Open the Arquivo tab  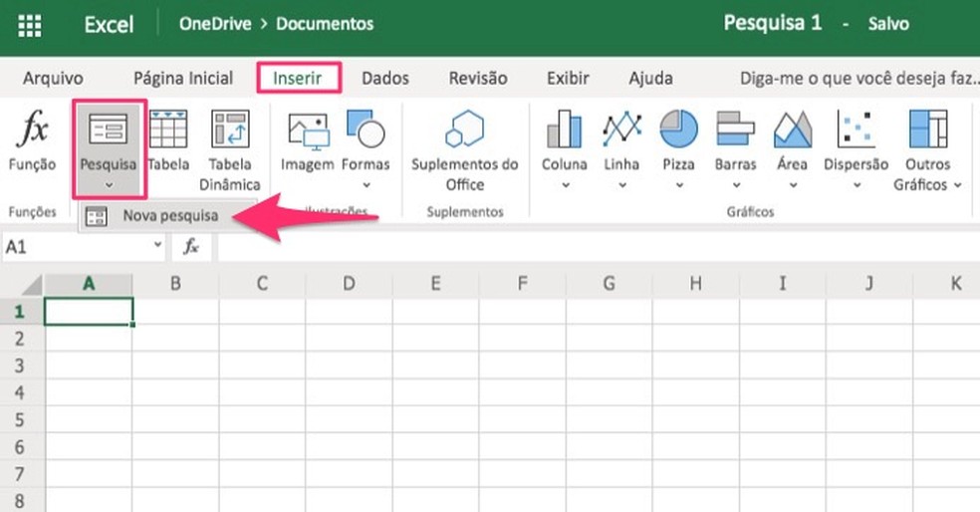click(x=53, y=78)
